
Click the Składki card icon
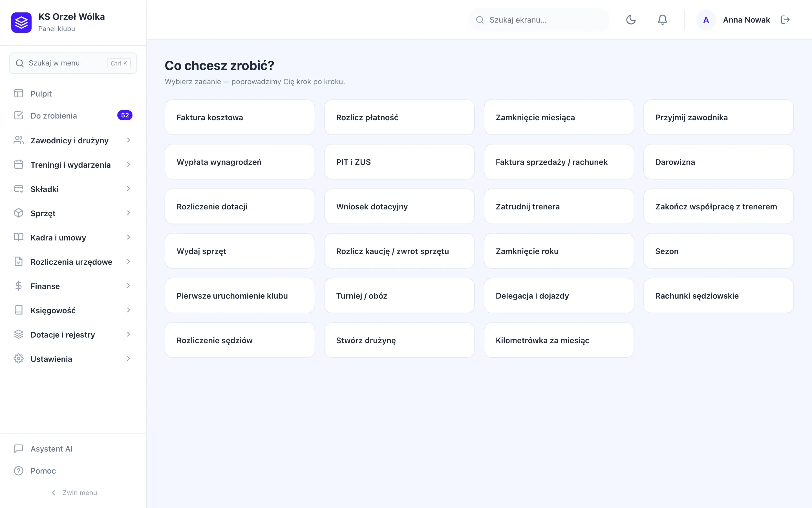coord(18,189)
